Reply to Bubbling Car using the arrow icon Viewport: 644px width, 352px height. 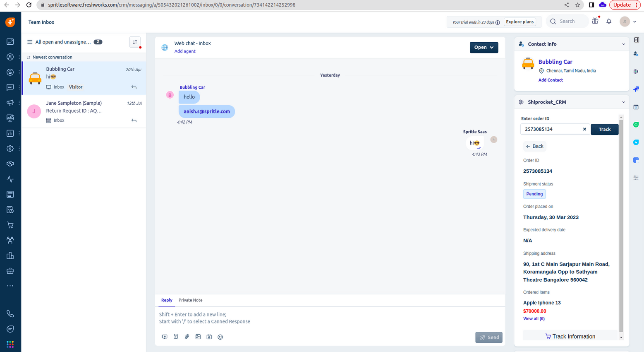(x=134, y=87)
